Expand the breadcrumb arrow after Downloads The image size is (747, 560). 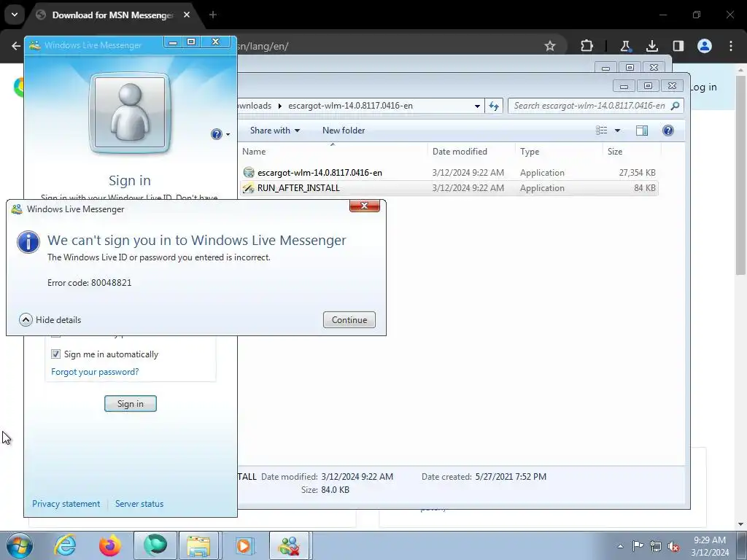tap(279, 106)
